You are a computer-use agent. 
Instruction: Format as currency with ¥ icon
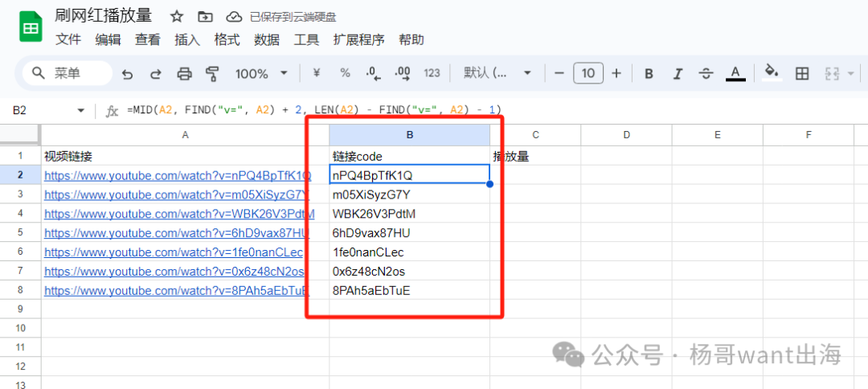pos(317,73)
